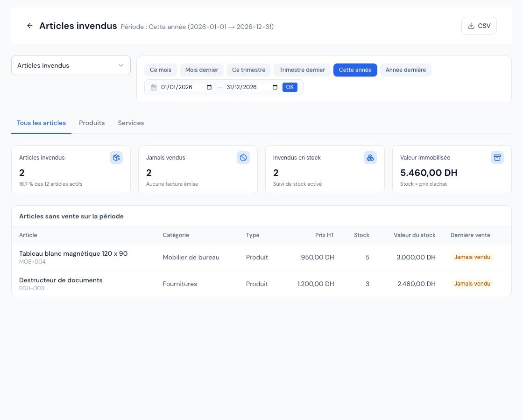Click the Articles invendus card box icon
This screenshot has width=523, height=420.
pos(116,158)
